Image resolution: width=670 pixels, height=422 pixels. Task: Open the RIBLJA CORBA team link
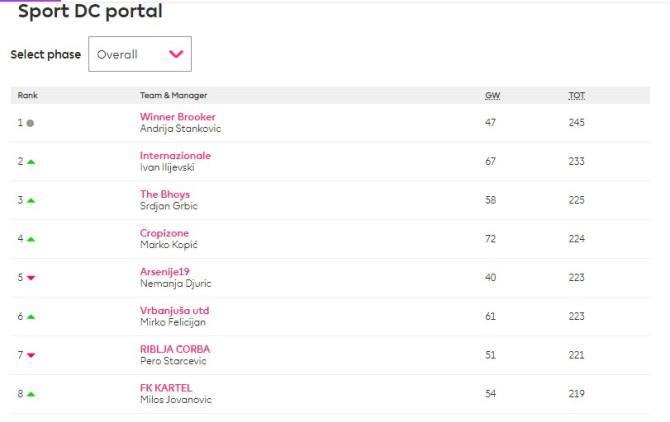click(175, 349)
